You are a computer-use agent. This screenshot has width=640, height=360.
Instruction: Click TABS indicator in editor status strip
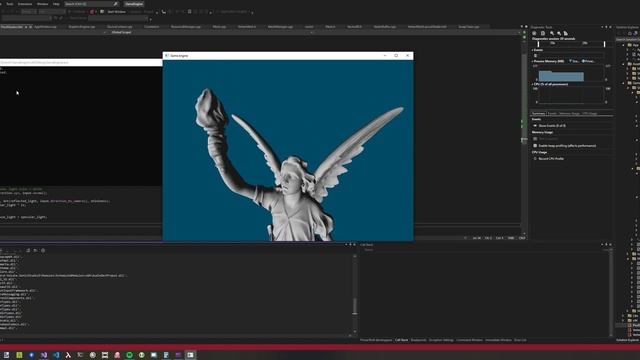tap(511, 238)
